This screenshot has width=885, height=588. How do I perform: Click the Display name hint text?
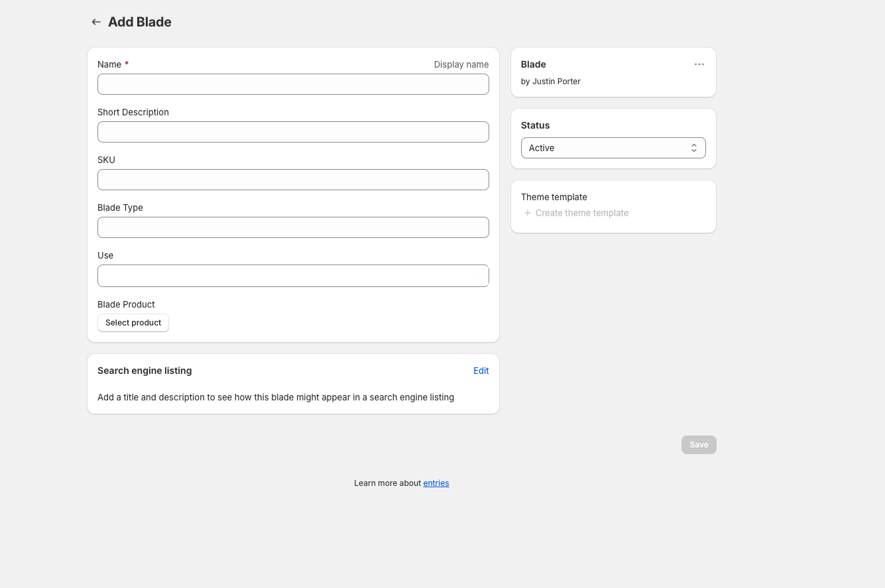pos(461,64)
